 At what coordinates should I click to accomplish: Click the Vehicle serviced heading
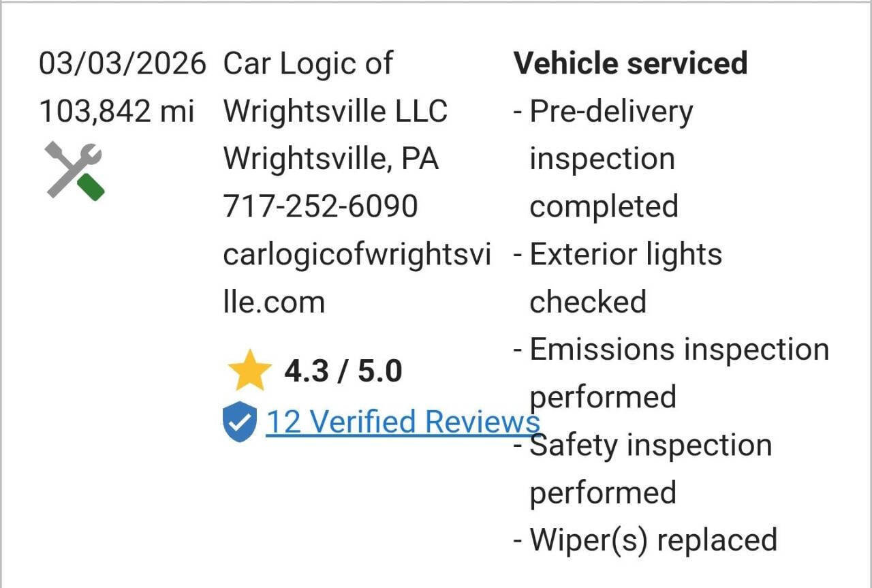click(x=630, y=63)
